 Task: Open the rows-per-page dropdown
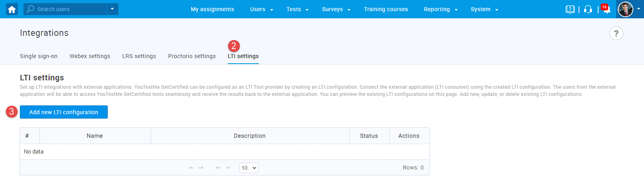pyautogui.click(x=248, y=168)
